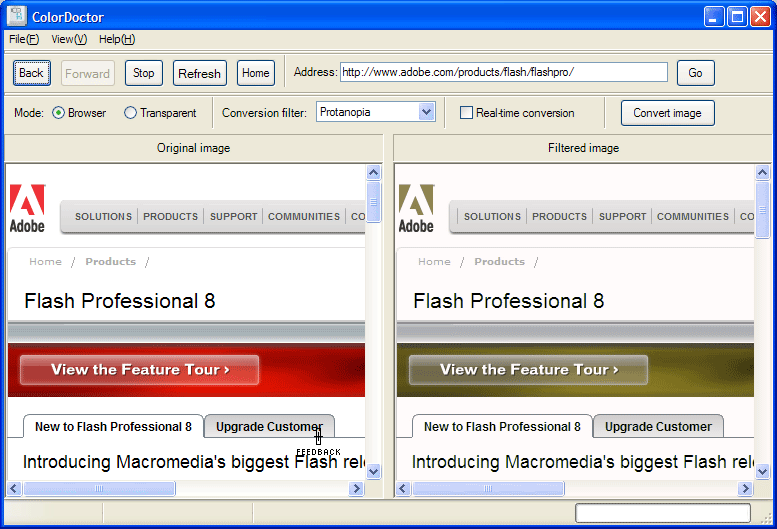Click Introducing Macromedia's text in Filtered image
This screenshot has height=529, width=777.
(582, 462)
